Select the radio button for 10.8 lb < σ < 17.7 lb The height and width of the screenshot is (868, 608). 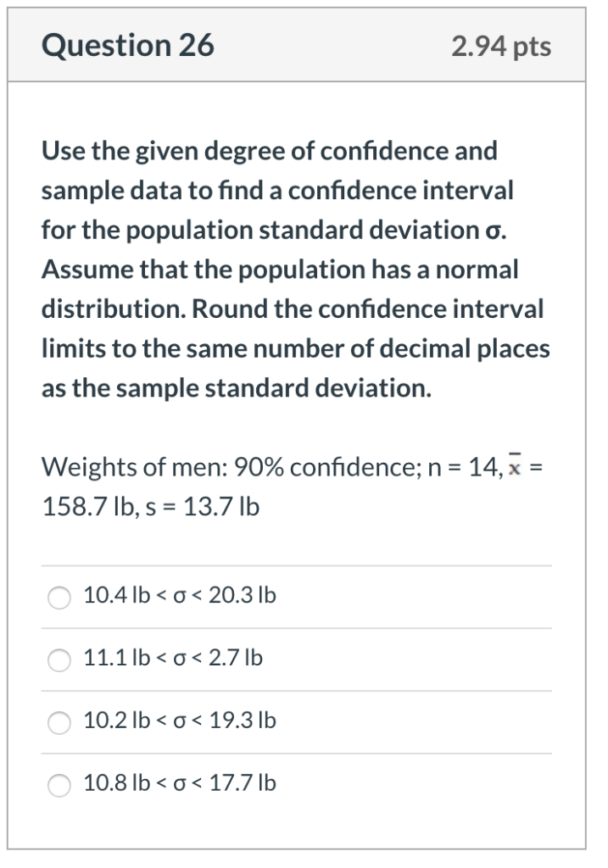58,785
